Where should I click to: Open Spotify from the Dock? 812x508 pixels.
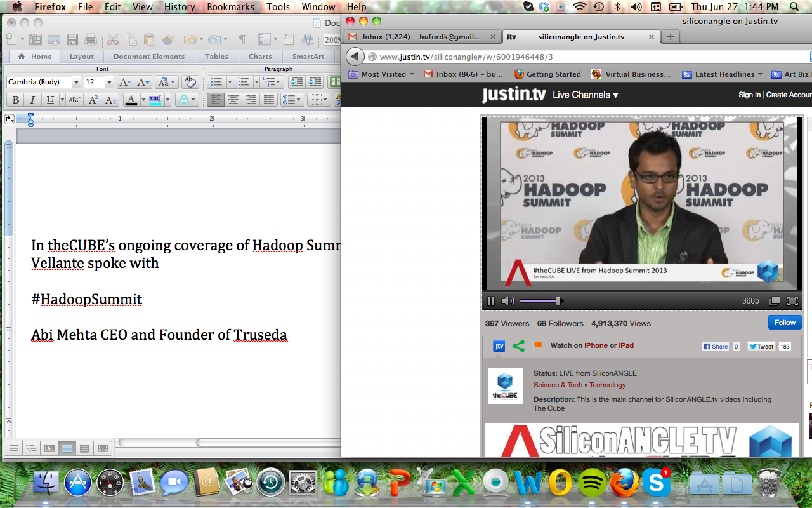click(592, 483)
